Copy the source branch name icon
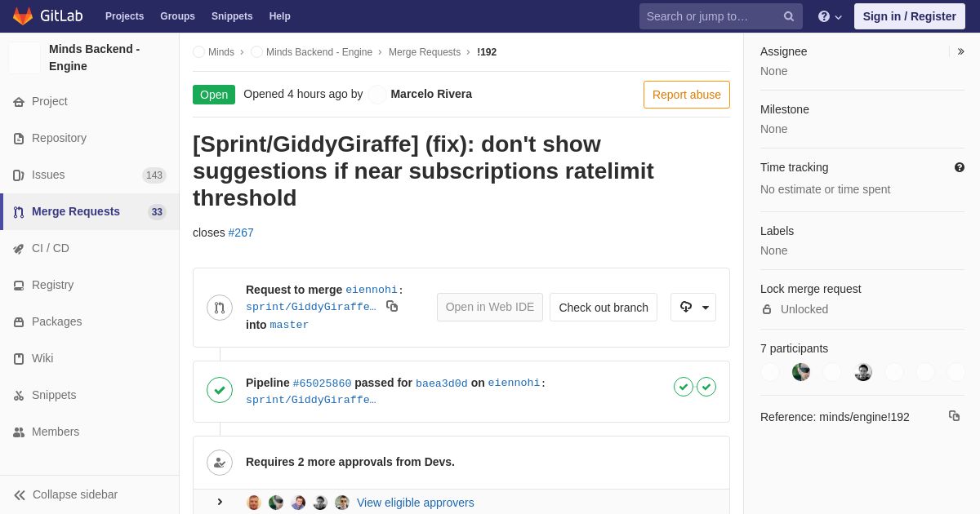This screenshot has width=980, height=514. 392,306
